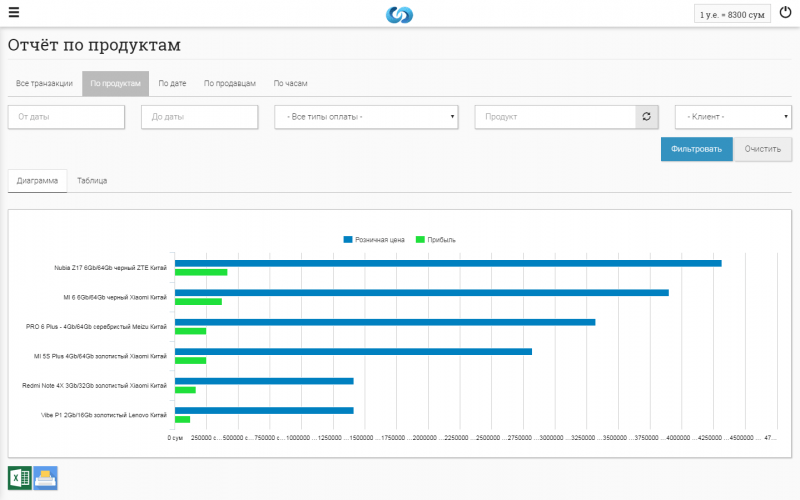Focus the Продукт search field
The width and height of the screenshot is (800, 500).
[x=555, y=117]
